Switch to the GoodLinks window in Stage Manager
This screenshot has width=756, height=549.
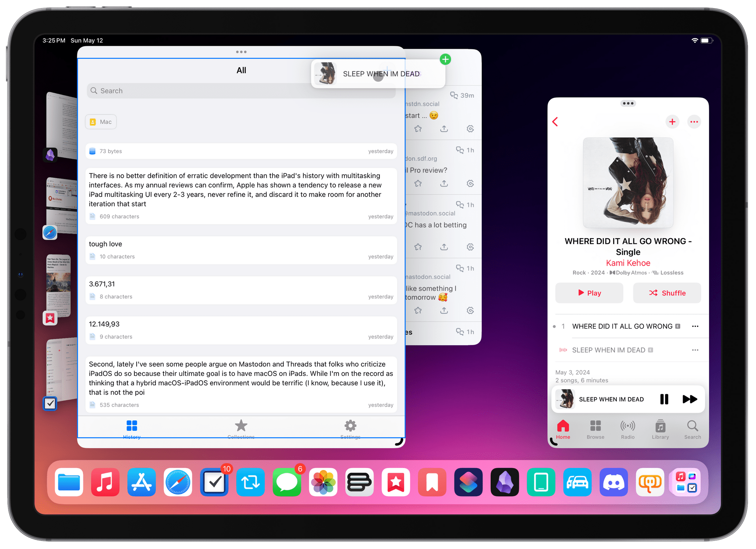58,286
